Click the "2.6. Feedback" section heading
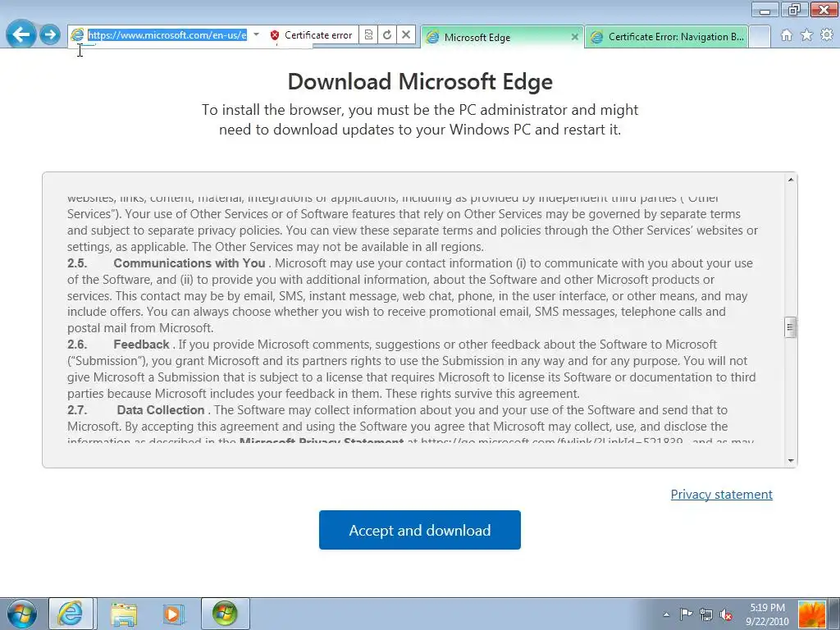Screen dimensions: 840x630 (x=118, y=345)
